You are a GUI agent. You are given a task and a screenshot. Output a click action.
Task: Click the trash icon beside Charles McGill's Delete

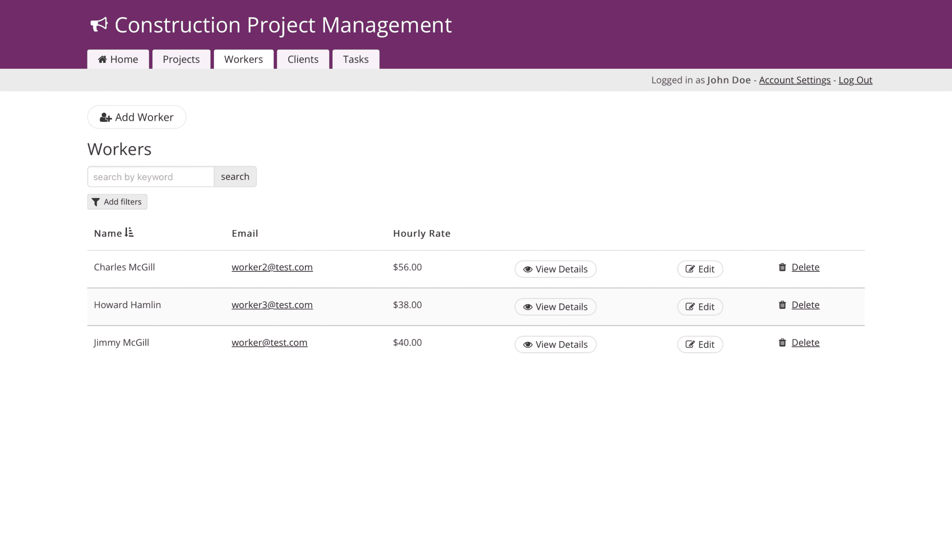(782, 267)
